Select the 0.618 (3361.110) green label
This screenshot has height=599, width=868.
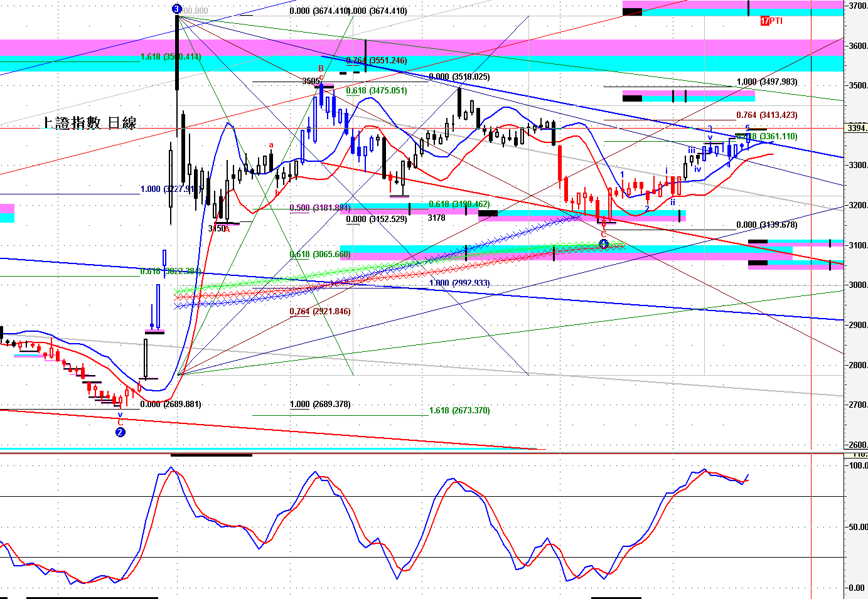tap(767, 136)
